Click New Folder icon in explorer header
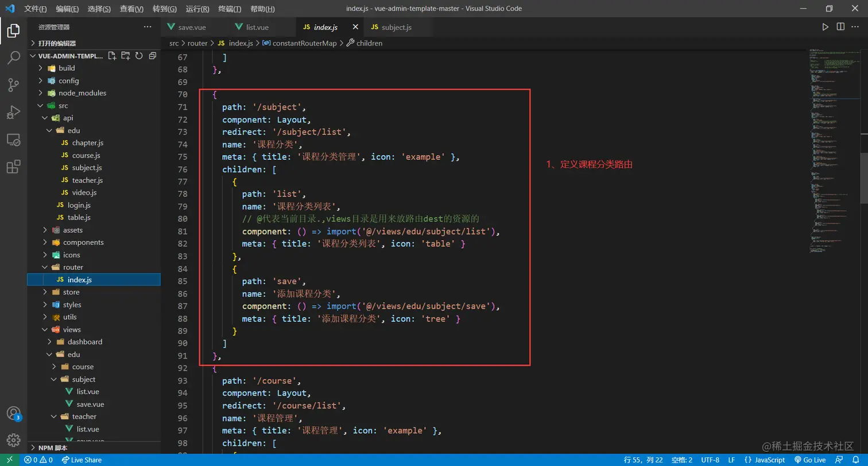This screenshot has width=868, height=466. point(125,56)
